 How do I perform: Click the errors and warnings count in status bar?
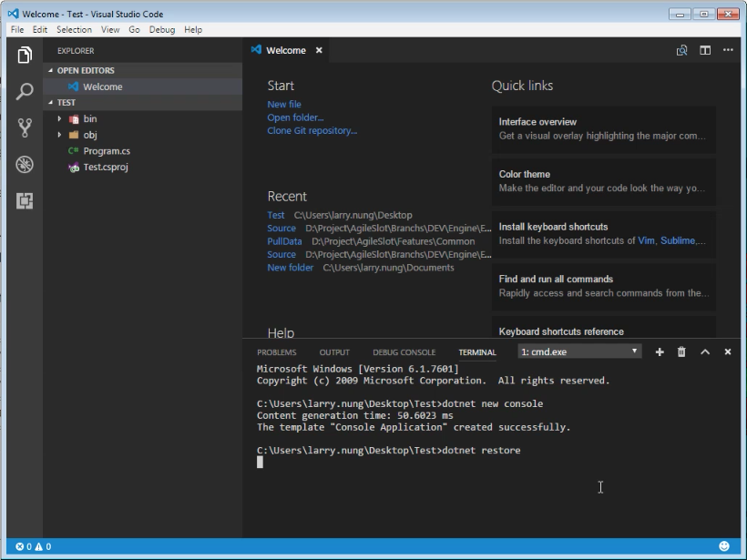(x=34, y=546)
